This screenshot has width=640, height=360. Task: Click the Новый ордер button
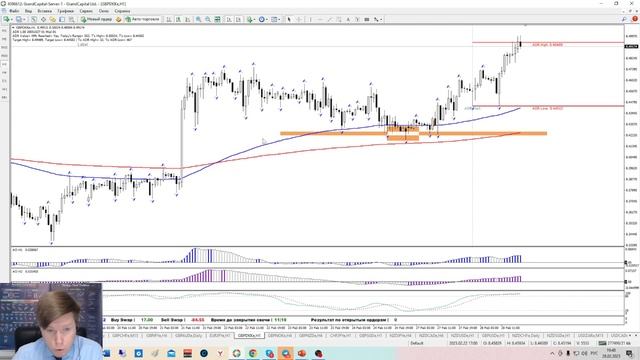click(x=96, y=19)
